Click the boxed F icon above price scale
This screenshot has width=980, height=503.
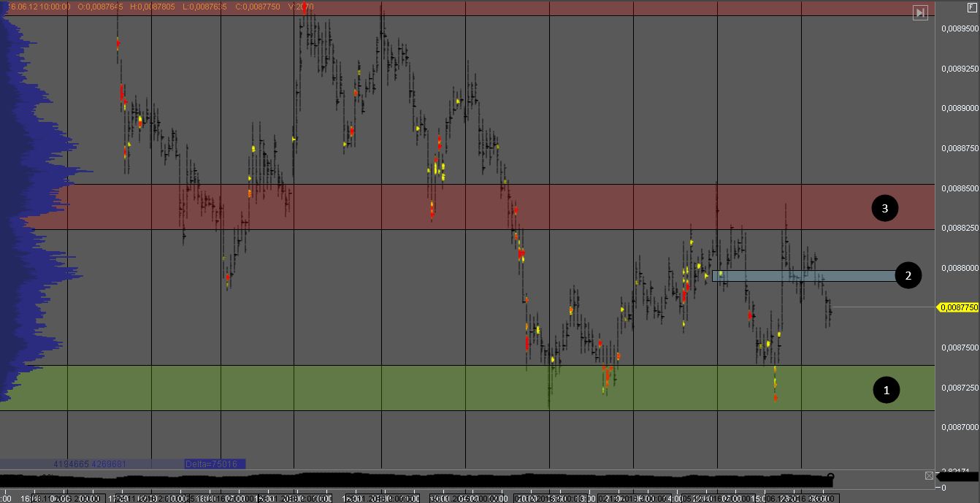point(971,6)
